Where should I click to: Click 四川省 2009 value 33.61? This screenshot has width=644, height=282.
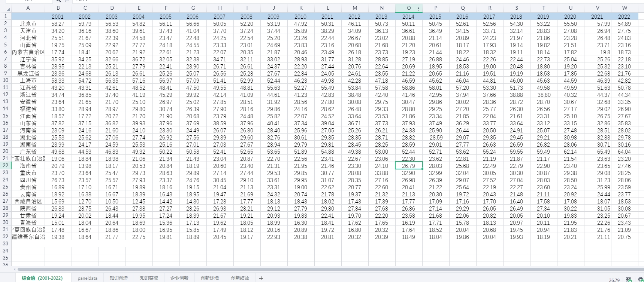274,180
